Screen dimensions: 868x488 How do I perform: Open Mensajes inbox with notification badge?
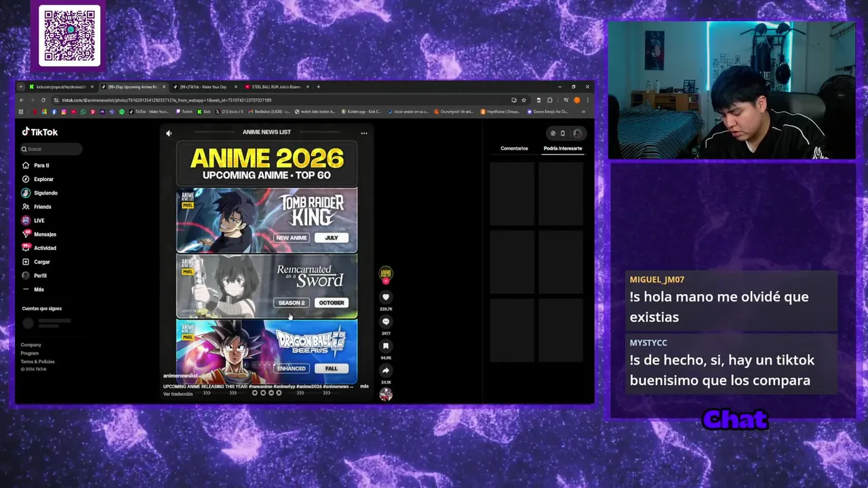tap(39, 235)
